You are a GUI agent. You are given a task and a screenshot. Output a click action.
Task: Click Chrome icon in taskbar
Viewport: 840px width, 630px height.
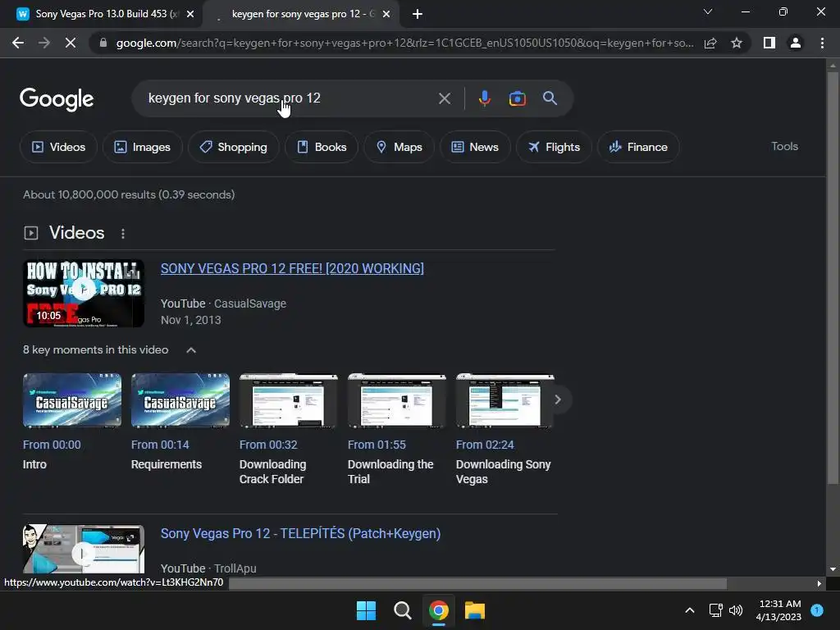tap(439, 610)
